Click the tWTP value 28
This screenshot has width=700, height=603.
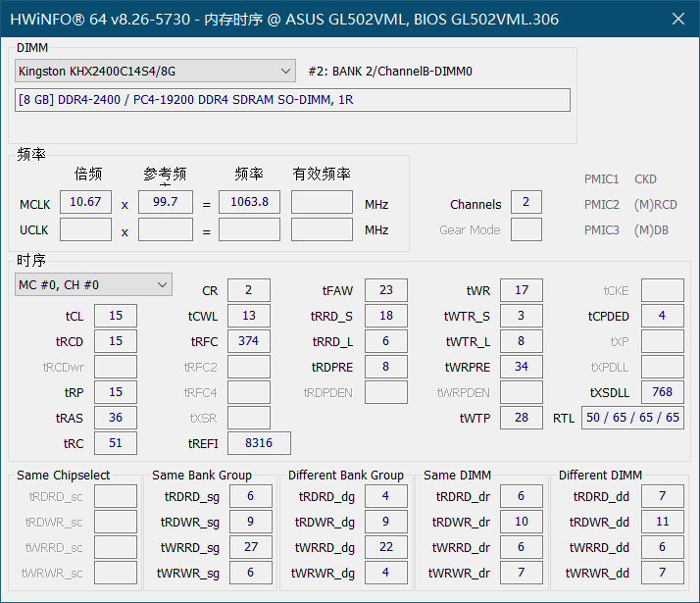click(522, 418)
